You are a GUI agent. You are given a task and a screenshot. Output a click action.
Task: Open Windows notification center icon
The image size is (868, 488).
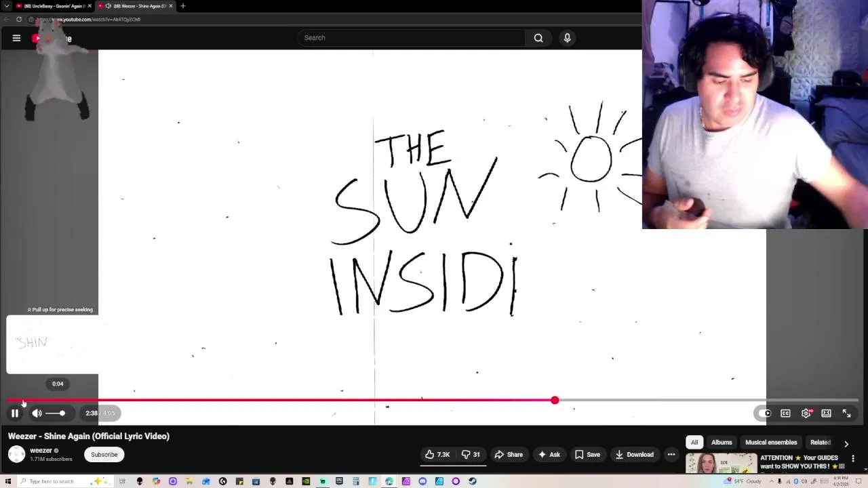coord(859,481)
